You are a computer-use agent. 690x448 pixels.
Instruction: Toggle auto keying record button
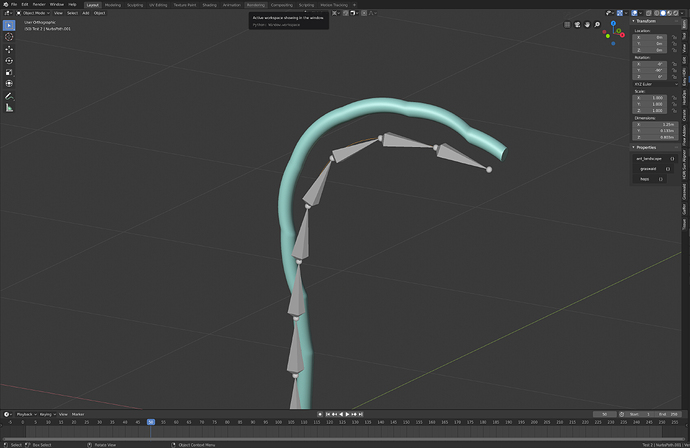pyautogui.click(x=320, y=414)
